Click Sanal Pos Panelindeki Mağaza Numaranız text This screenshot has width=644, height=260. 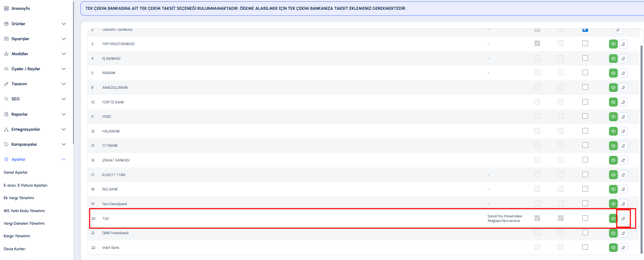point(505,218)
